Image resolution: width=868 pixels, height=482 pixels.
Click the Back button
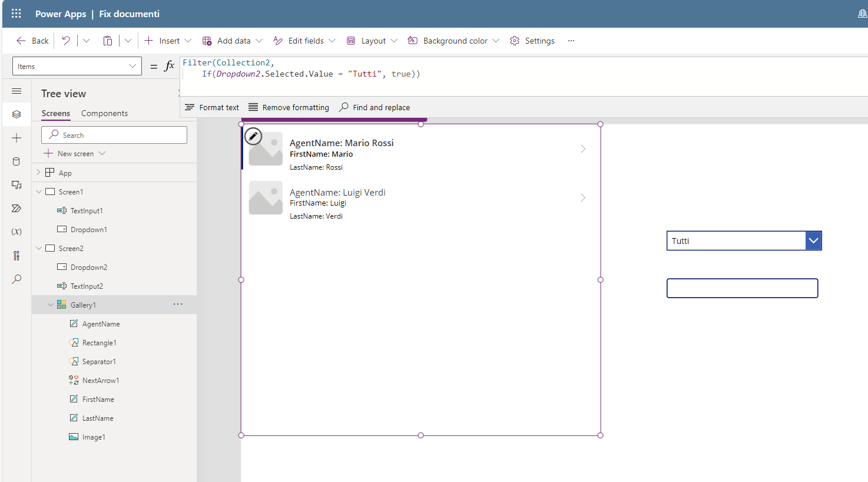coord(32,40)
